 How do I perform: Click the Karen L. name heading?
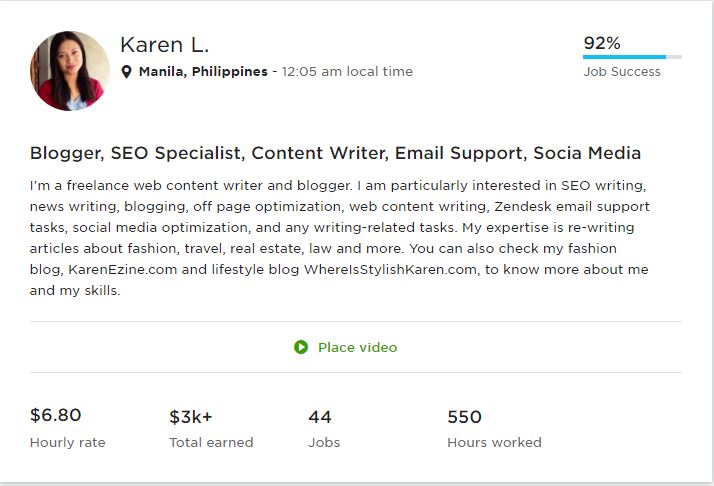164,45
